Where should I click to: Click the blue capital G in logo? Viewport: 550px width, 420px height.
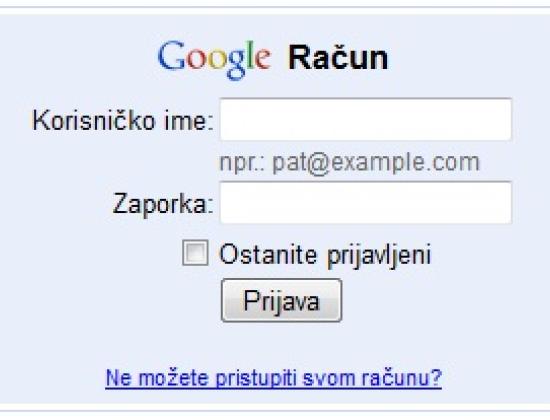click(x=172, y=55)
